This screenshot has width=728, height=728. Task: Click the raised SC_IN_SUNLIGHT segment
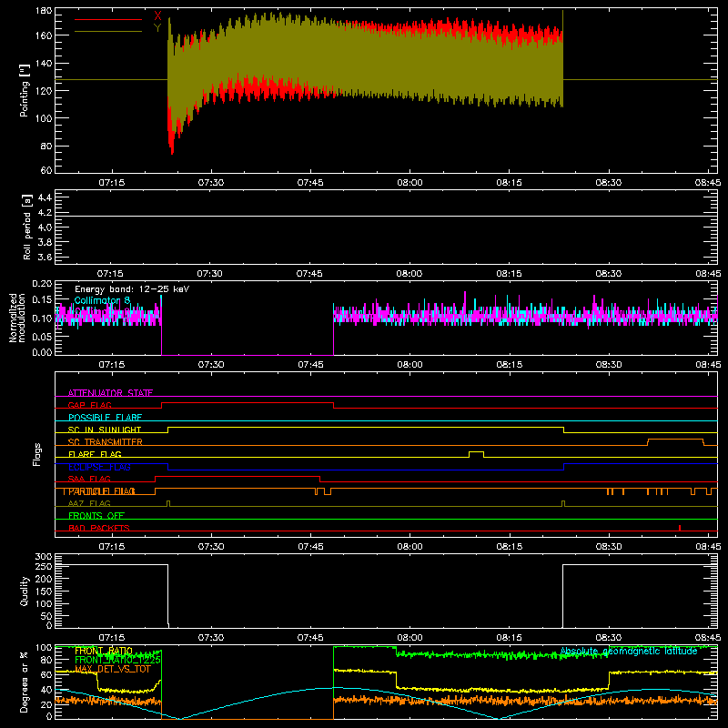coord(366,427)
